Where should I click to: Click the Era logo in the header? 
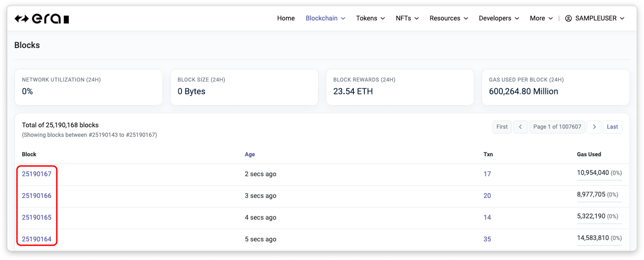[x=42, y=19]
